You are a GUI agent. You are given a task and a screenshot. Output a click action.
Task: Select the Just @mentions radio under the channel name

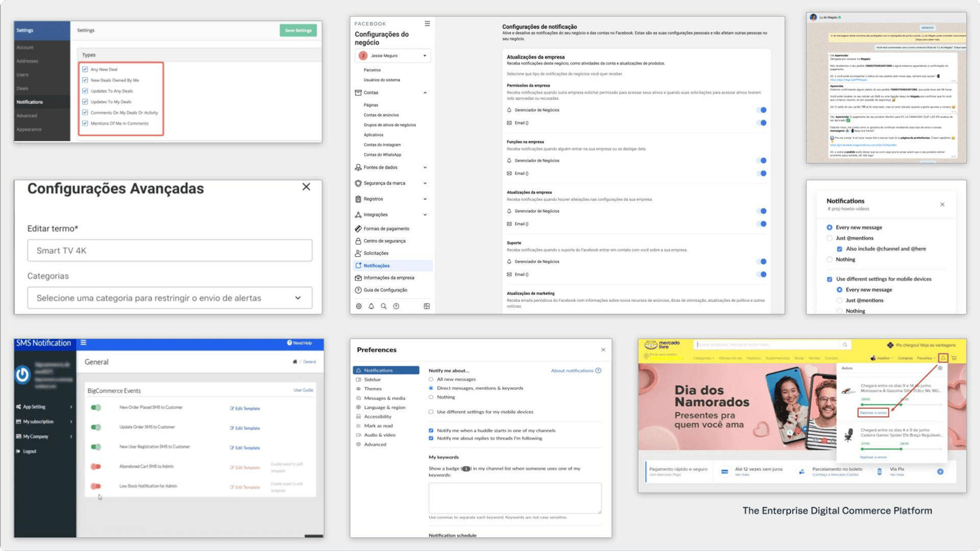(829, 238)
